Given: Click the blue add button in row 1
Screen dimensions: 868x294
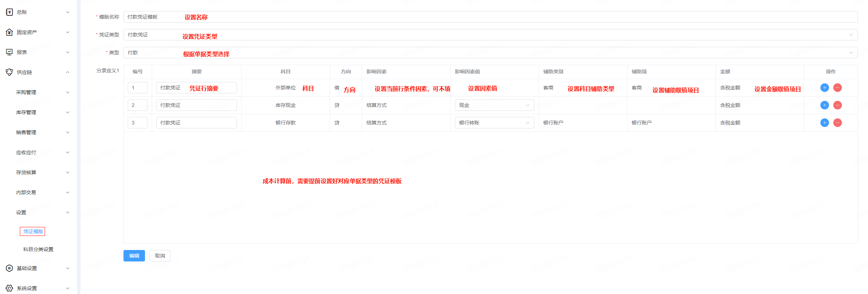Looking at the screenshot, I should pos(824,88).
